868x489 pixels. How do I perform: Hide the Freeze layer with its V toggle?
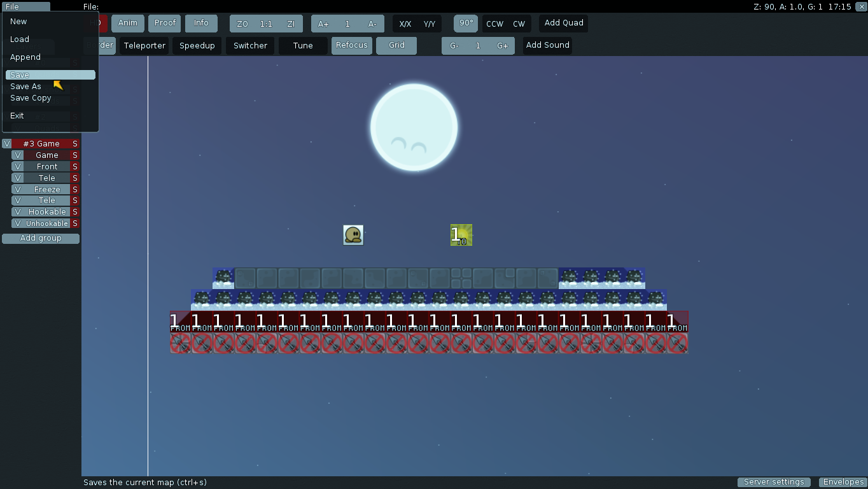tap(18, 189)
